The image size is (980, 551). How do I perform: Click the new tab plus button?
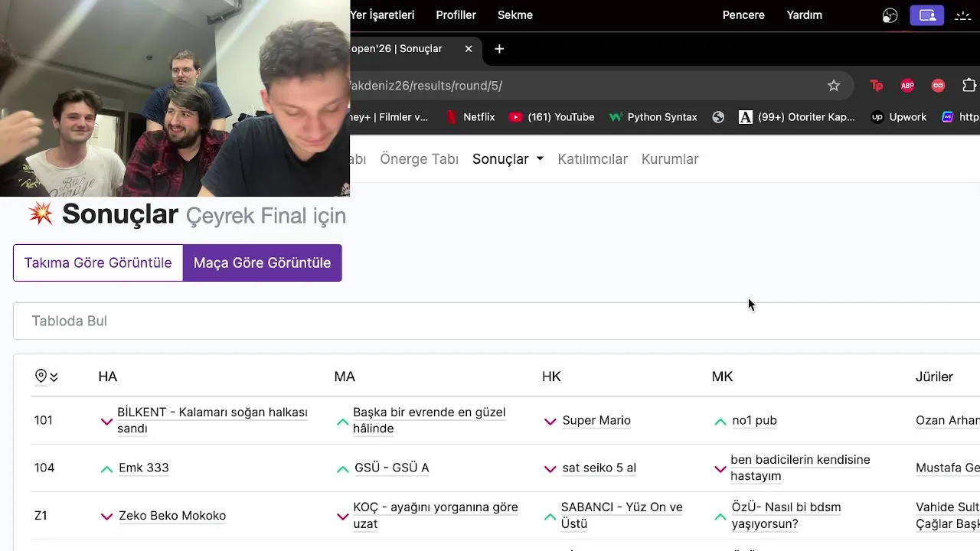point(499,49)
